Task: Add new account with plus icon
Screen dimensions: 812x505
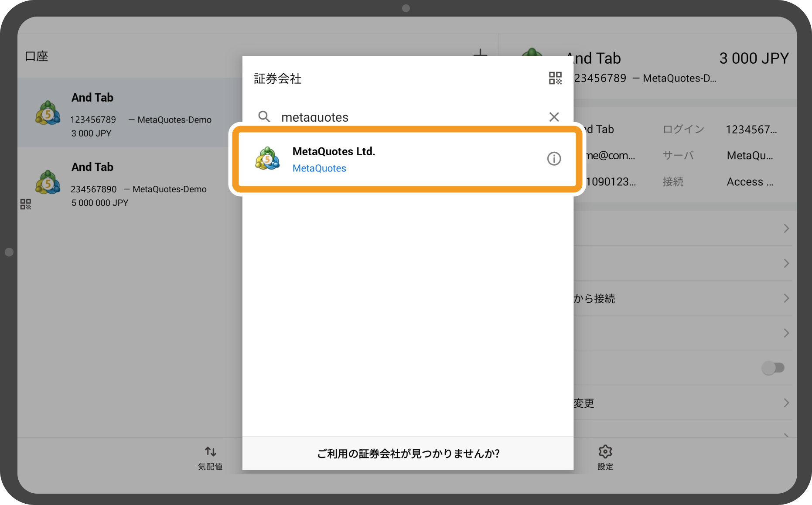Action: click(x=480, y=53)
